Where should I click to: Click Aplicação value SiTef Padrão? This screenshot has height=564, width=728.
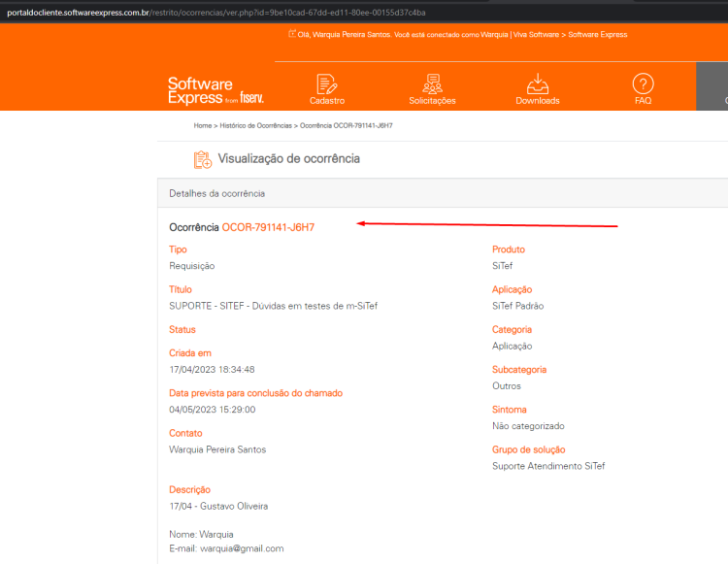(x=517, y=306)
